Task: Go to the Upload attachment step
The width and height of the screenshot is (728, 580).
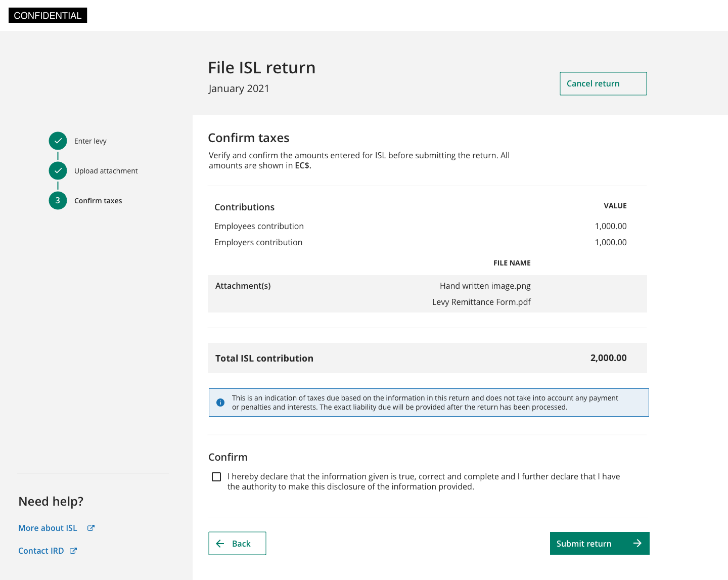Action: click(x=106, y=171)
